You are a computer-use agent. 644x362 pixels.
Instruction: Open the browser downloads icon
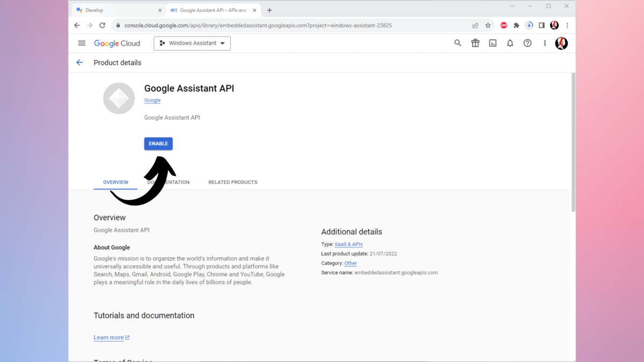tap(529, 25)
